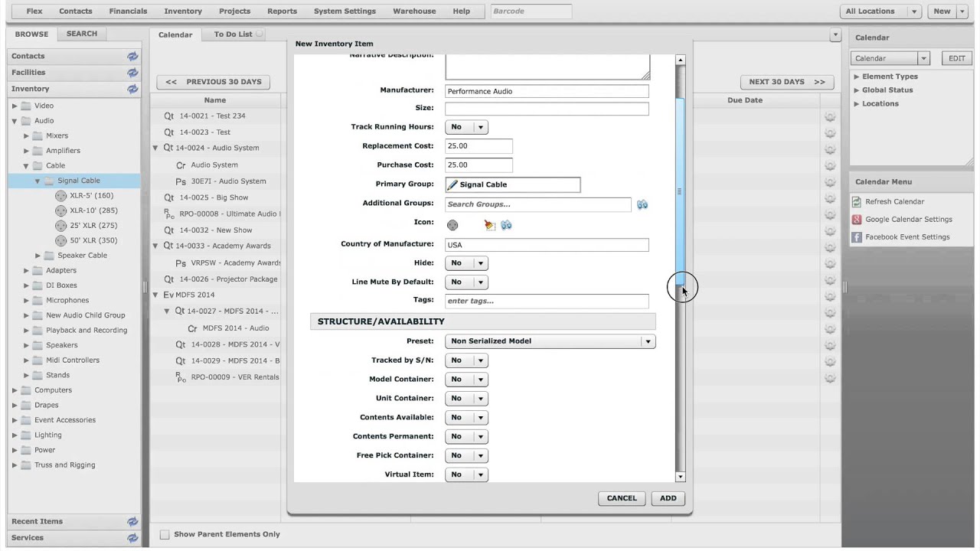Refresh the Inventory tree

point(132,89)
